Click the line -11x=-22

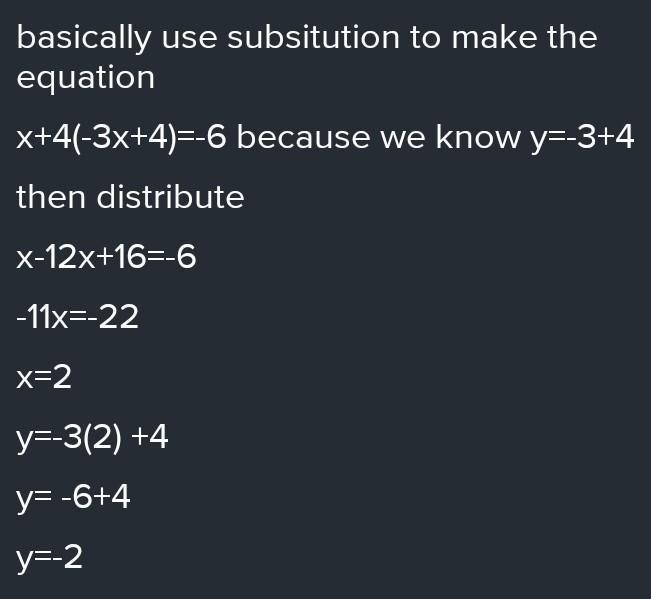coord(77,317)
